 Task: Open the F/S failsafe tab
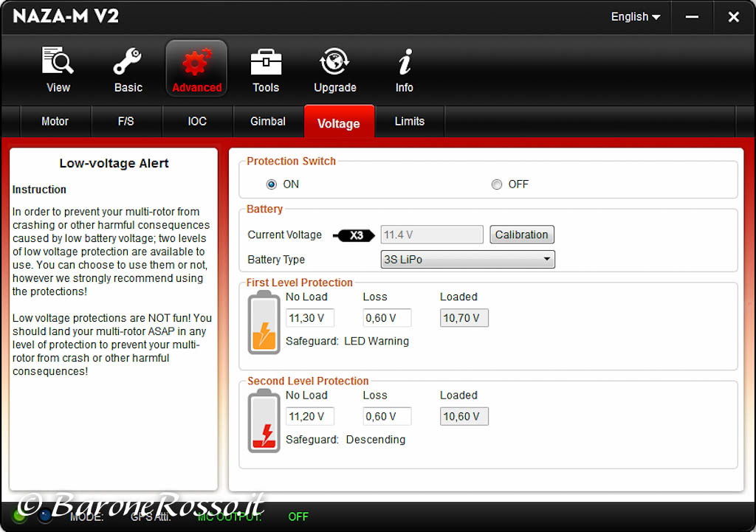(x=126, y=122)
